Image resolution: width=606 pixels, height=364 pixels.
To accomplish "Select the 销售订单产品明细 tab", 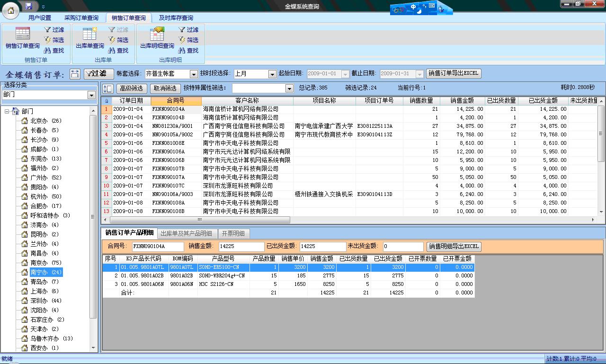I will (x=129, y=233).
